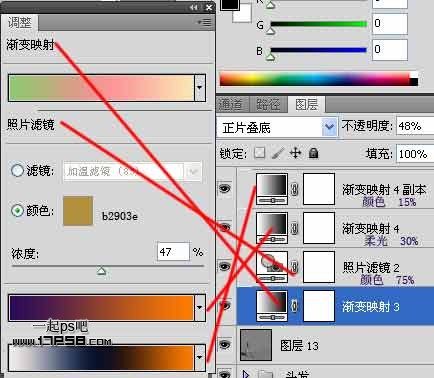Click the mask link icon of 照片滤镜 2

coord(295,267)
